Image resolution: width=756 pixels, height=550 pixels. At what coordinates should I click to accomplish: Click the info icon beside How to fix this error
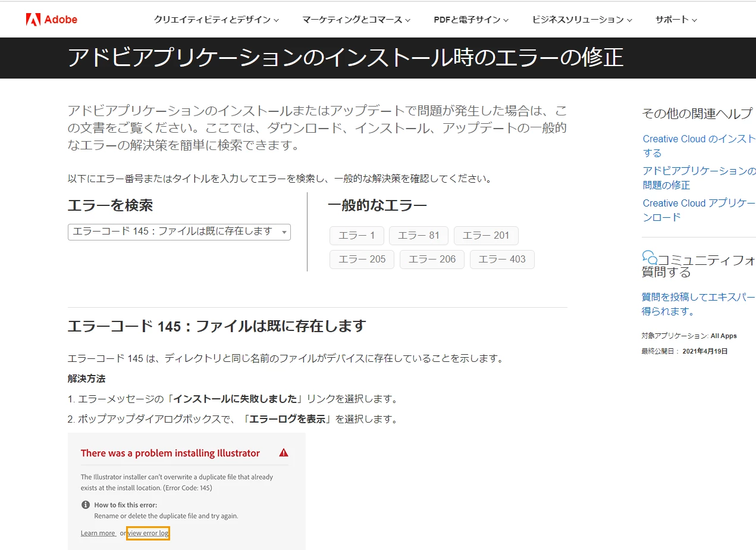point(86,505)
